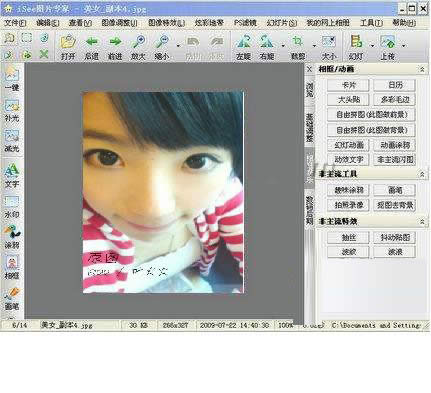
Task: Open dropdown arrow next to 缩小
Action: pos(178,46)
